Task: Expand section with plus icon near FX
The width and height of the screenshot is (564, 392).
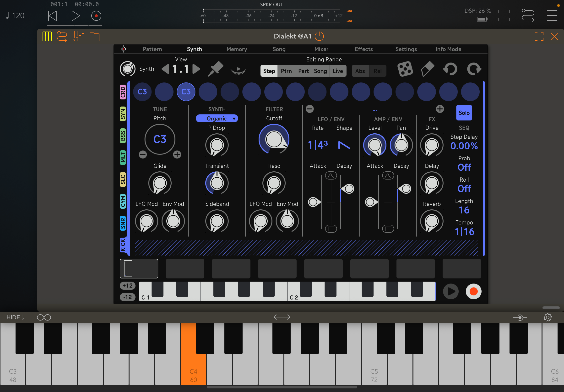Action: [440, 109]
